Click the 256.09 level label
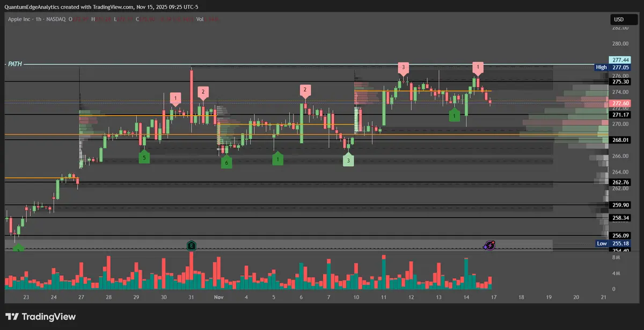The image size is (644, 330). (x=620, y=235)
